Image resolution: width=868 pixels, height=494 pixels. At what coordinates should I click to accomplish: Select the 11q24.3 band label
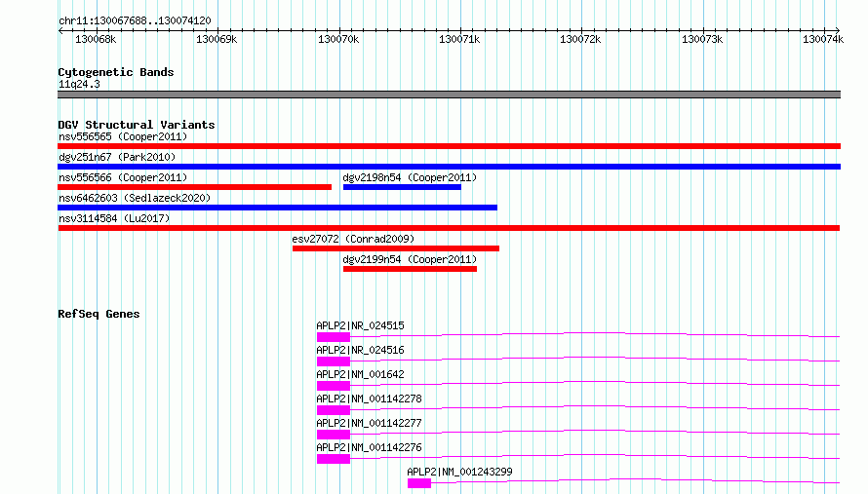point(79,84)
